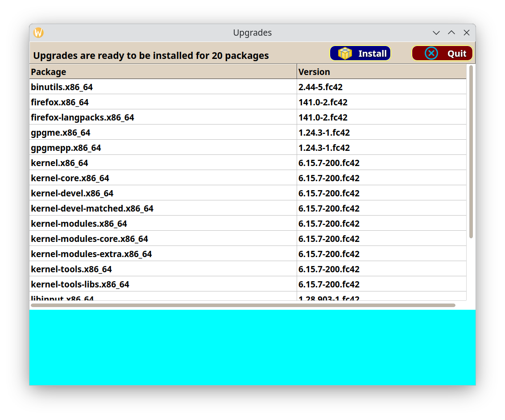This screenshot has width=505, height=420.
Task: Click the Version column header
Action: (381, 71)
